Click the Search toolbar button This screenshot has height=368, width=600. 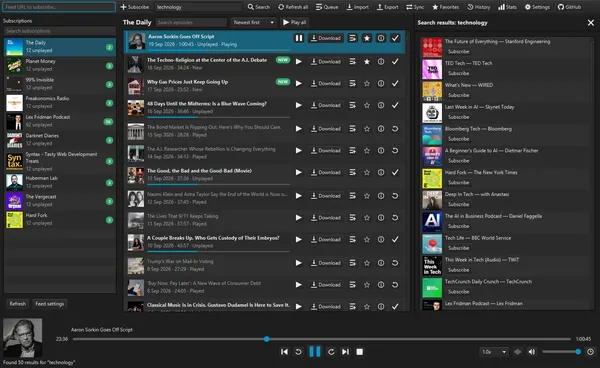259,7
